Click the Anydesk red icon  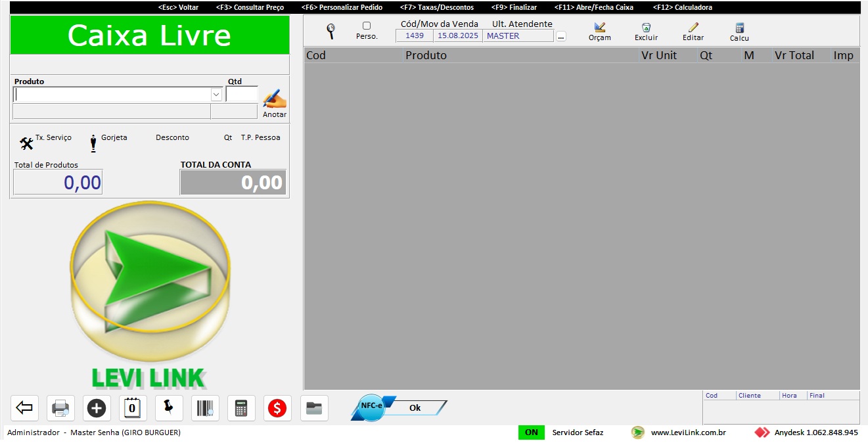pos(762,432)
